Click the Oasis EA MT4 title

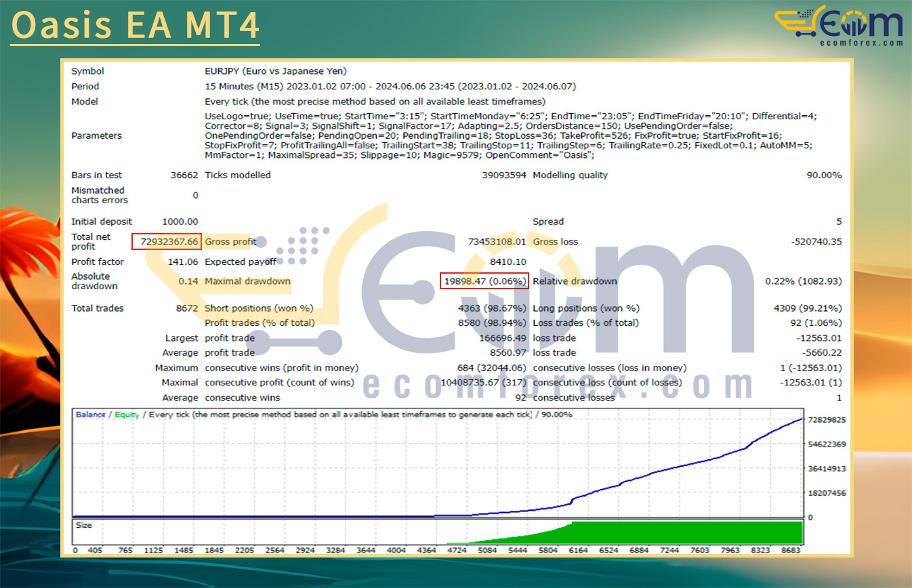click(135, 26)
